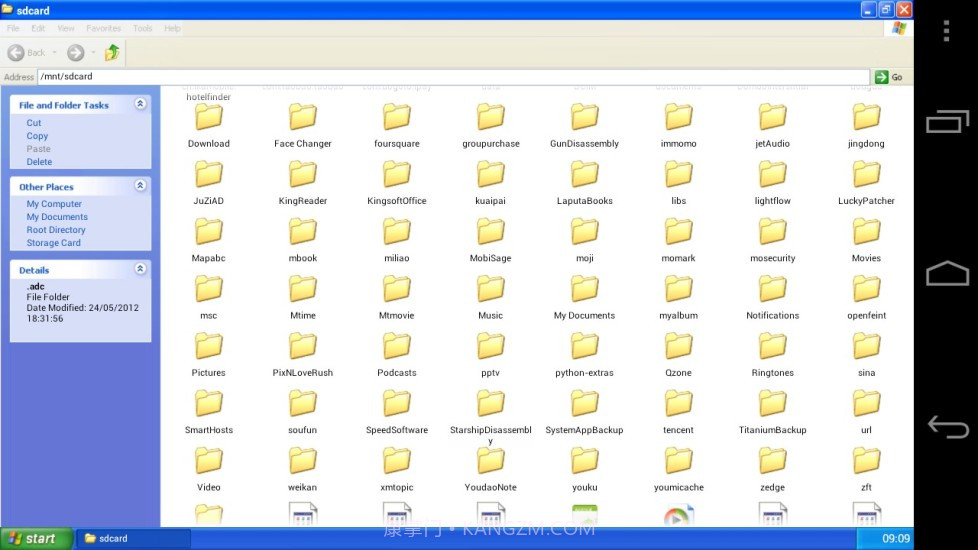Open the KingsoftOffice folder
The height and width of the screenshot is (550, 978).
coord(396,175)
